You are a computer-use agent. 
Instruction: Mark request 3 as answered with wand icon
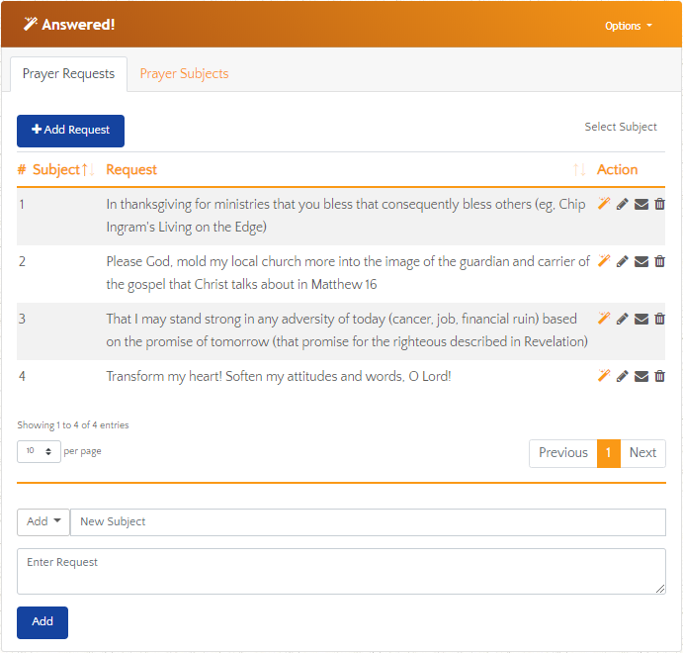tap(604, 319)
